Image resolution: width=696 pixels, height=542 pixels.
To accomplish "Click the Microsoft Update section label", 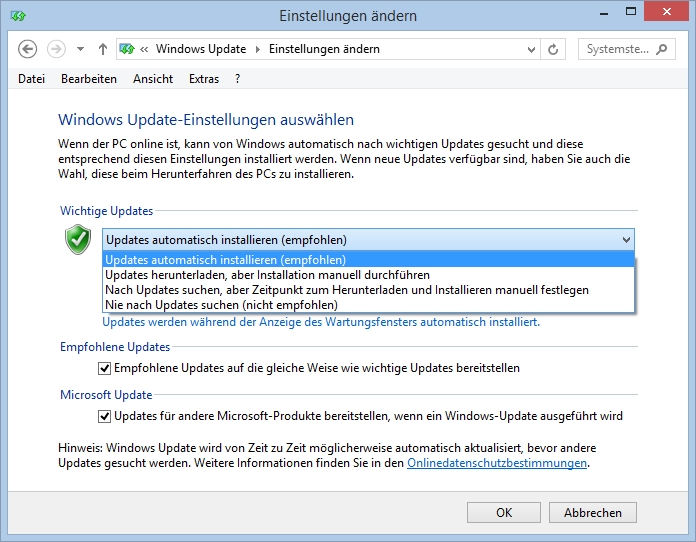I will tap(106, 395).
